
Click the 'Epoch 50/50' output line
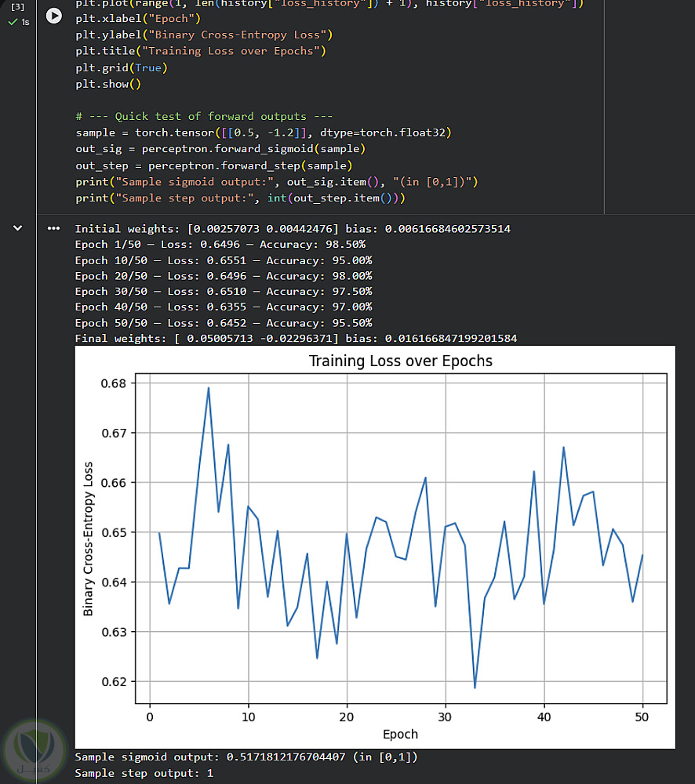223,322
